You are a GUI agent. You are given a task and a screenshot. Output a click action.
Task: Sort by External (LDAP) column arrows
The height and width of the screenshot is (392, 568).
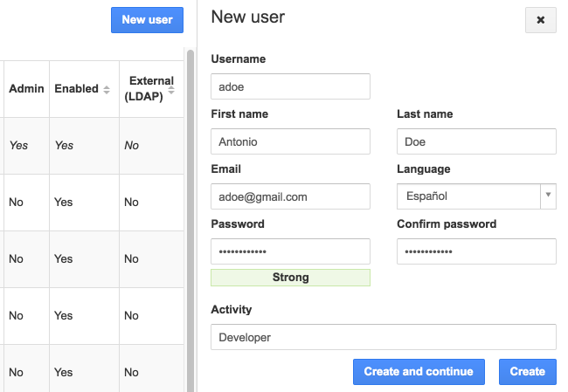(171, 89)
